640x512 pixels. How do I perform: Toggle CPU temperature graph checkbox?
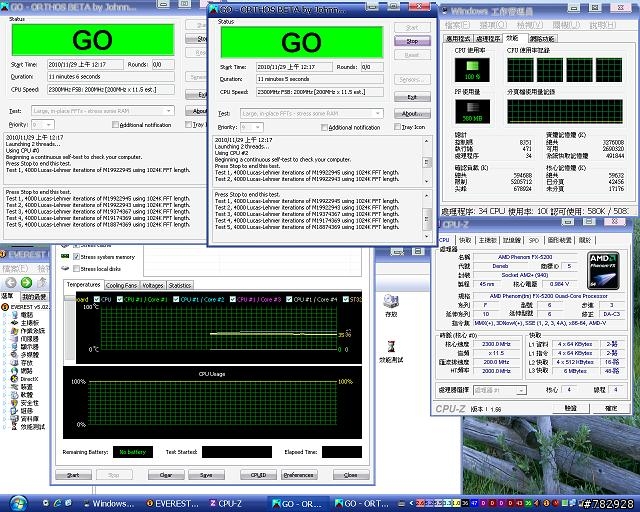(x=97, y=299)
